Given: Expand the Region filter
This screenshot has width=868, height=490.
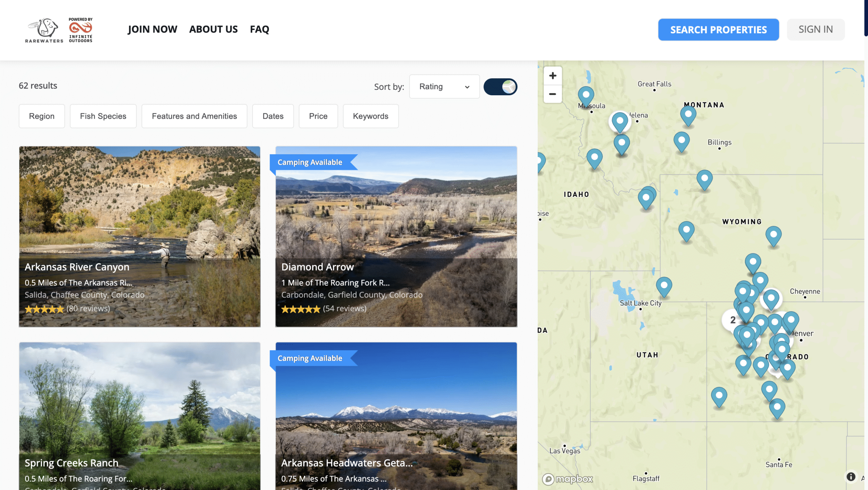Looking at the screenshot, I should point(42,116).
